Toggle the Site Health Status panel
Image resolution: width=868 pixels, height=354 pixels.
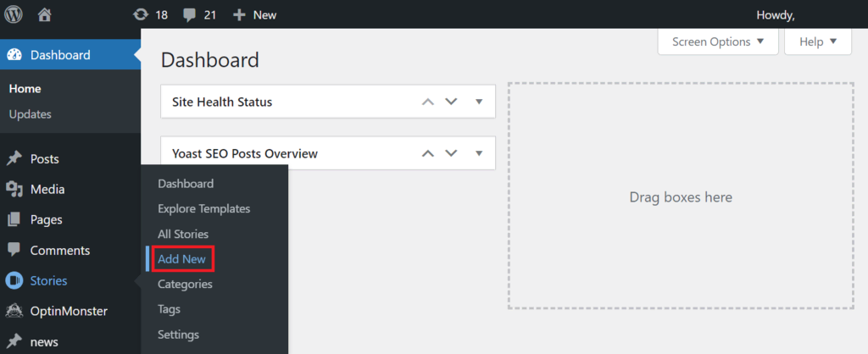[479, 102]
